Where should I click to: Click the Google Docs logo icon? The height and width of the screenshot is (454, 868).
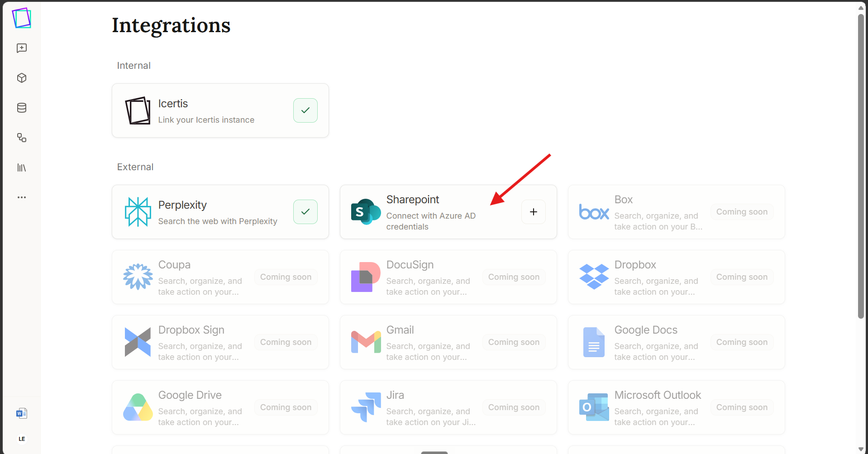coord(594,342)
